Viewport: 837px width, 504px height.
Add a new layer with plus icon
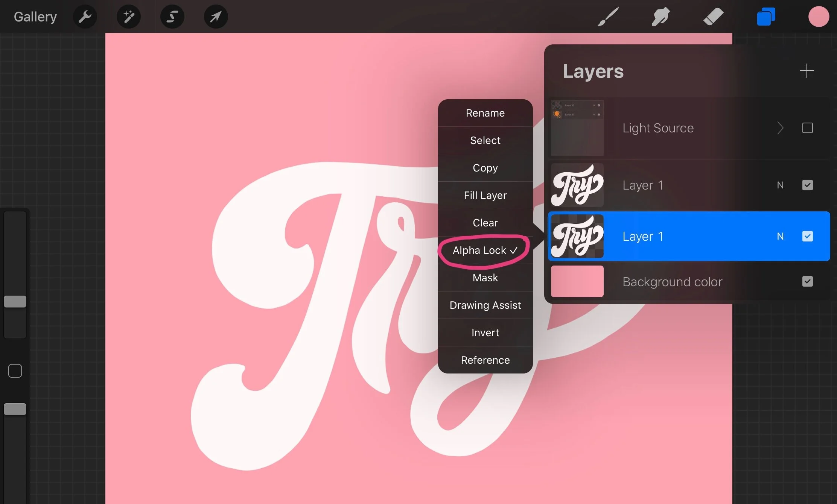(x=807, y=71)
